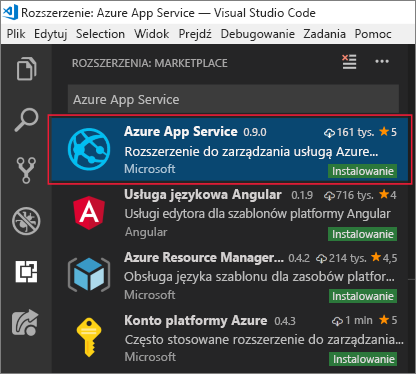Viewport: 416px width, 374px height.
Task: Open the Debug view bug icon
Action: coord(26,221)
